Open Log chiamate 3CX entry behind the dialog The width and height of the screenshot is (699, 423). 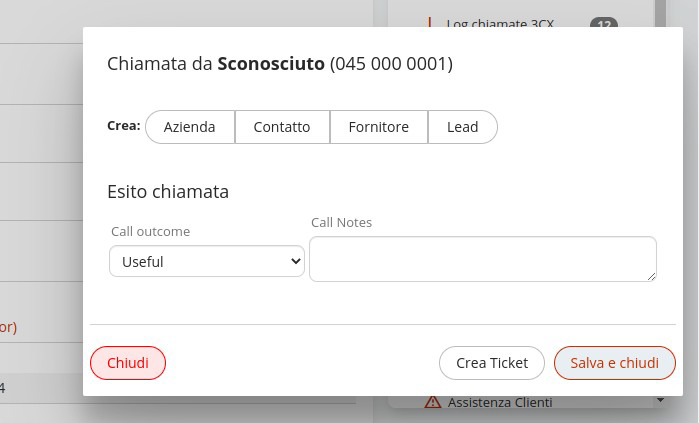pos(500,23)
